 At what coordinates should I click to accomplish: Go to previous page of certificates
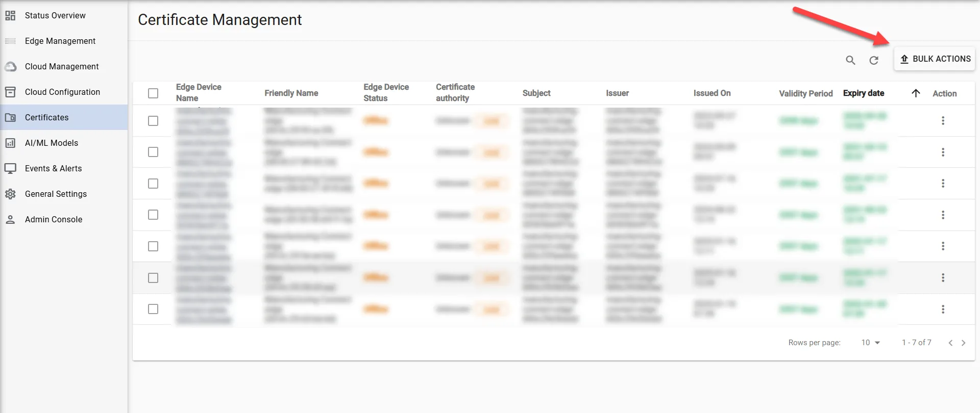pos(950,343)
